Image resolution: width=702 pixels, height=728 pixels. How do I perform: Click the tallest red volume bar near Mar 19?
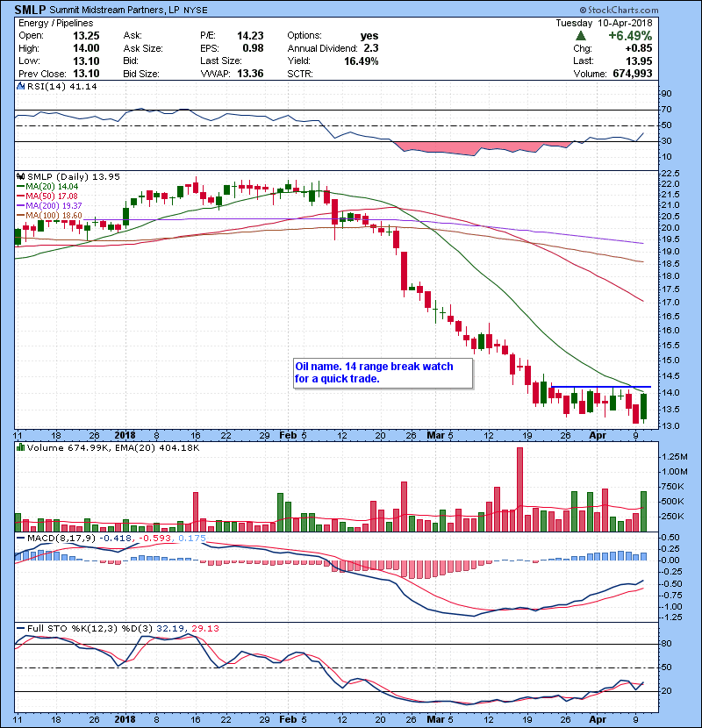coord(519,489)
